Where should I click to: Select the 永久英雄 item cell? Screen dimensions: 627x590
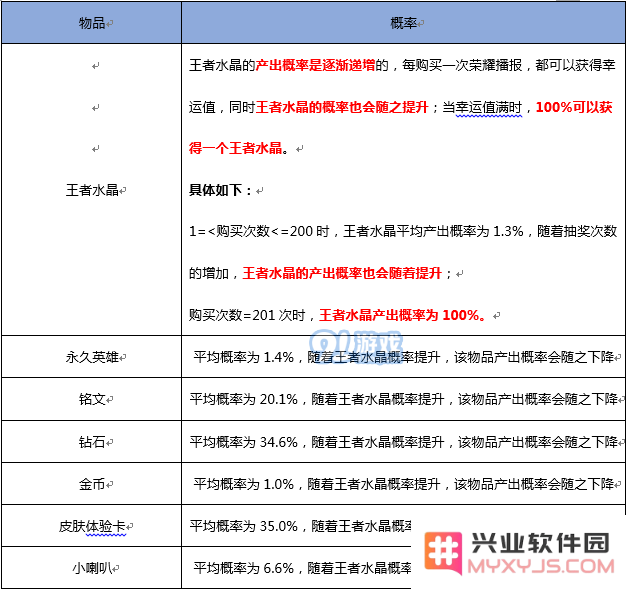click(x=92, y=357)
